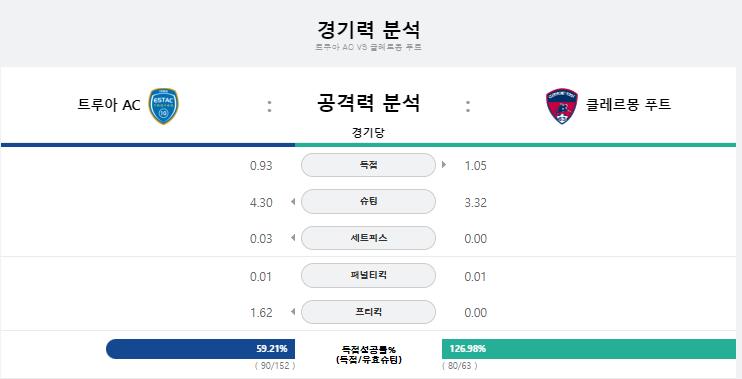Click the 득점성공률% label text
The height and width of the screenshot is (379, 742).
click(x=369, y=350)
